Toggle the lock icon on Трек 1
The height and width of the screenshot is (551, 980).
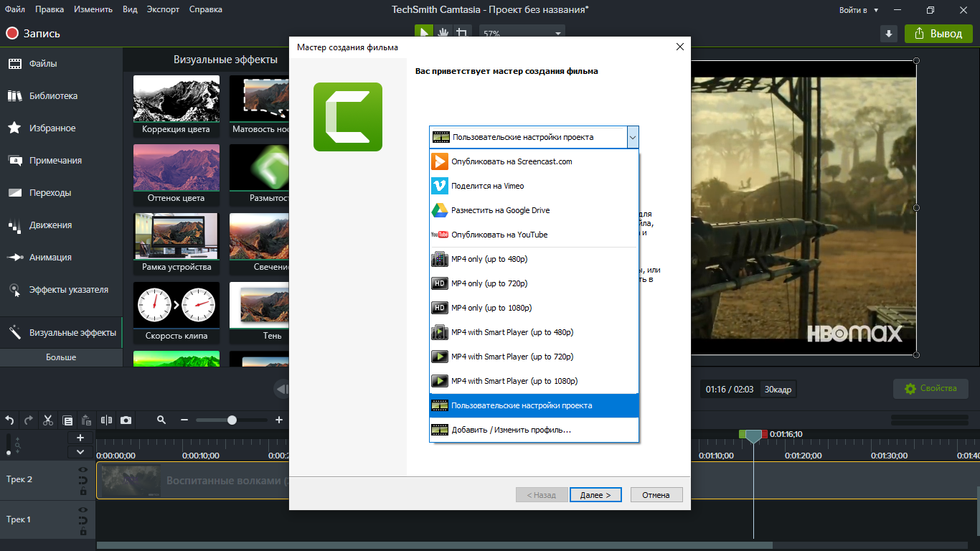[x=83, y=532]
